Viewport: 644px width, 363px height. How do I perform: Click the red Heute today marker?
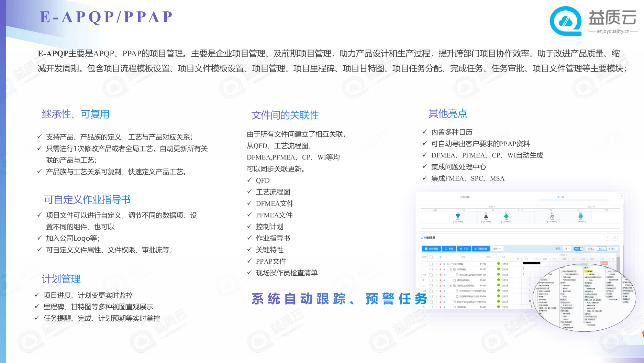pos(604,263)
